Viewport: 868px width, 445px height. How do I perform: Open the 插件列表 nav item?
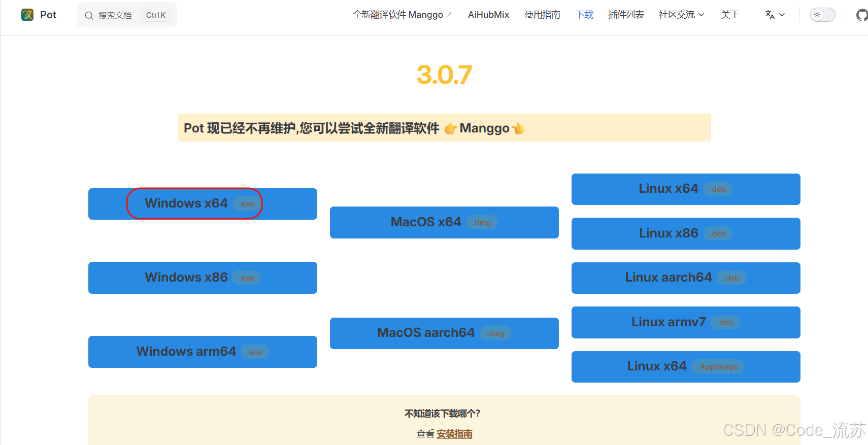(x=626, y=15)
